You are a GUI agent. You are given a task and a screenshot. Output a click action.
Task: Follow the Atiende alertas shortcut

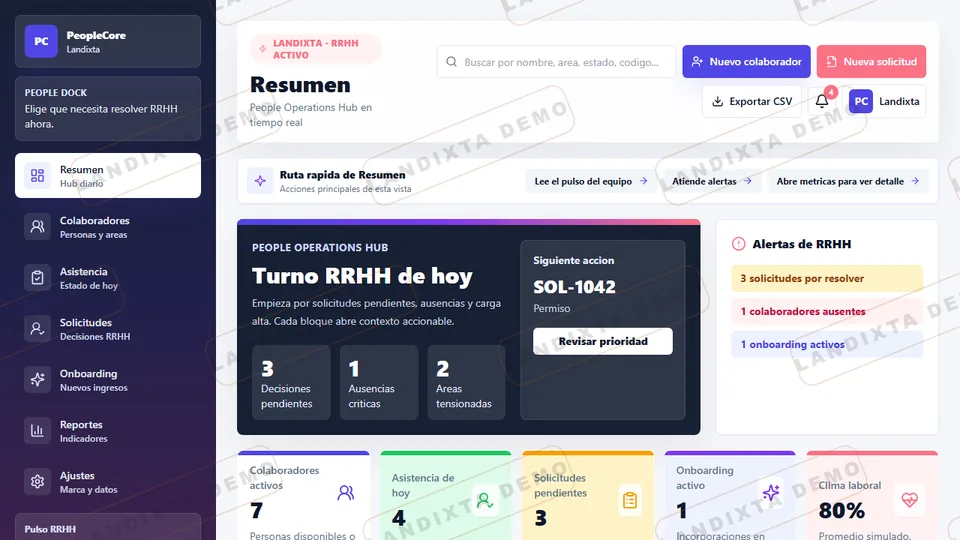tap(711, 181)
